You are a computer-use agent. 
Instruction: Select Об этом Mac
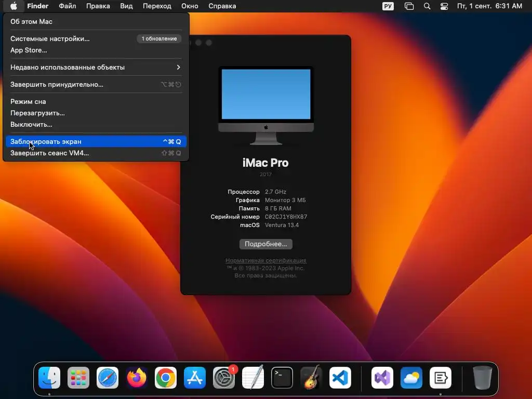[96, 21]
